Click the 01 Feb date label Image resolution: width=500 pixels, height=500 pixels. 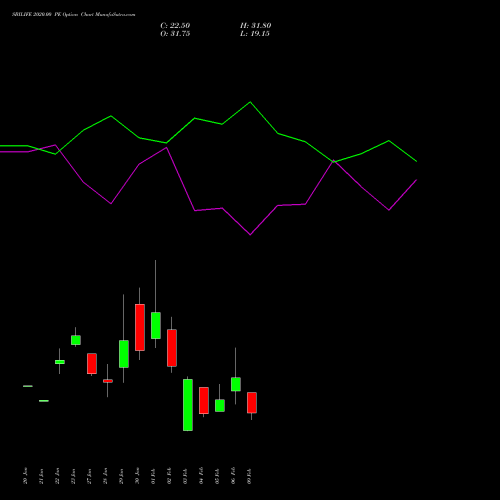(x=154, y=476)
